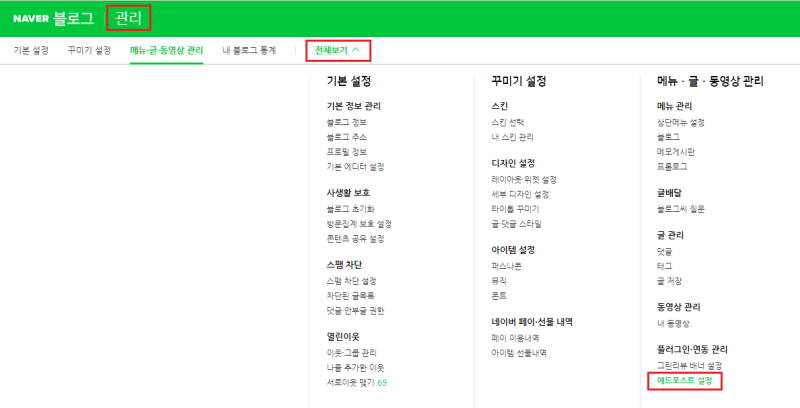This screenshot has width=800, height=408.
Task: Click 스팸 차단 설정 link
Action: click(x=352, y=281)
